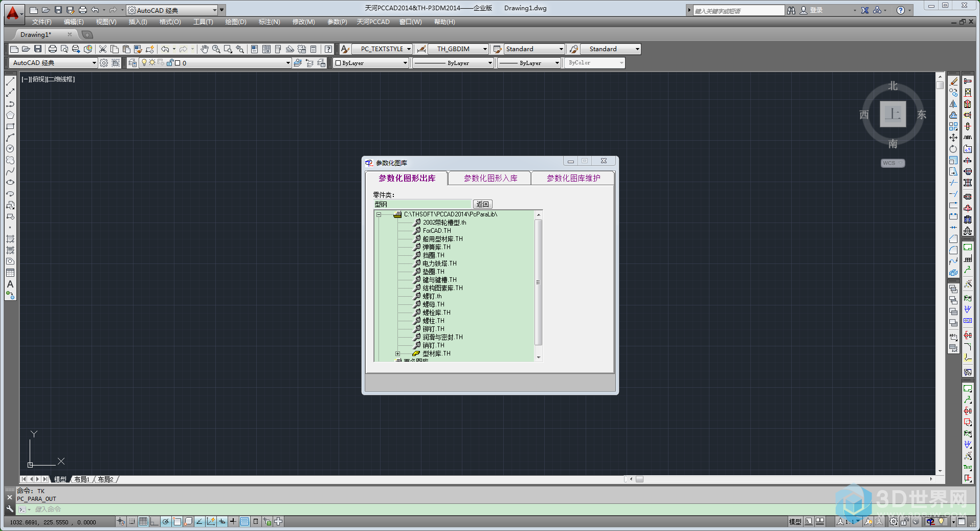This screenshot has height=531, width=980.
Task: Open the Layer Properties Manager icon
Action: point(132,63)
